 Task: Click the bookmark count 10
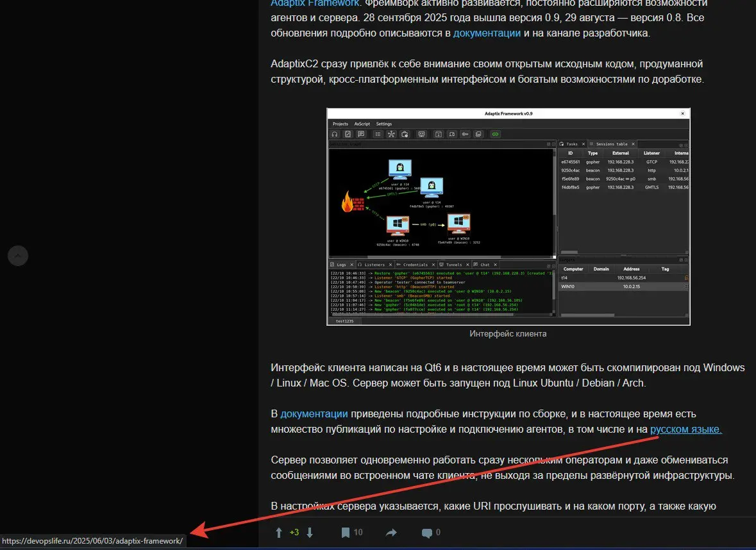pos(358,532)
